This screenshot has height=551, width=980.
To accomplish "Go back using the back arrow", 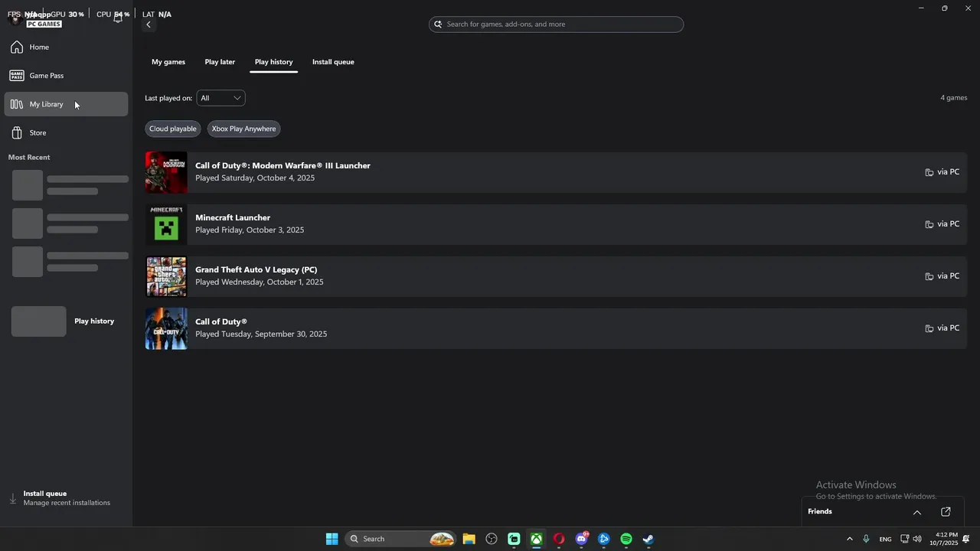I will coord(149,24).
